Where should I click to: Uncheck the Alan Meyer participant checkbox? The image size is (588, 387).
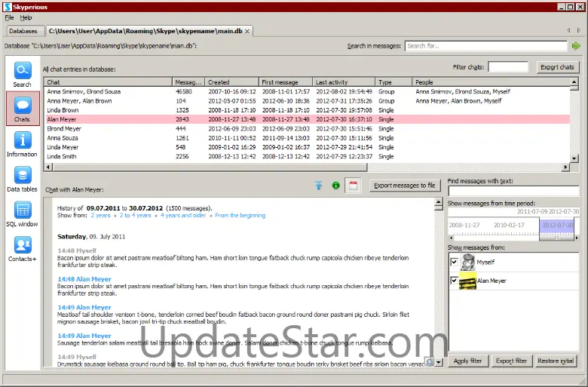tap(454, 281)
